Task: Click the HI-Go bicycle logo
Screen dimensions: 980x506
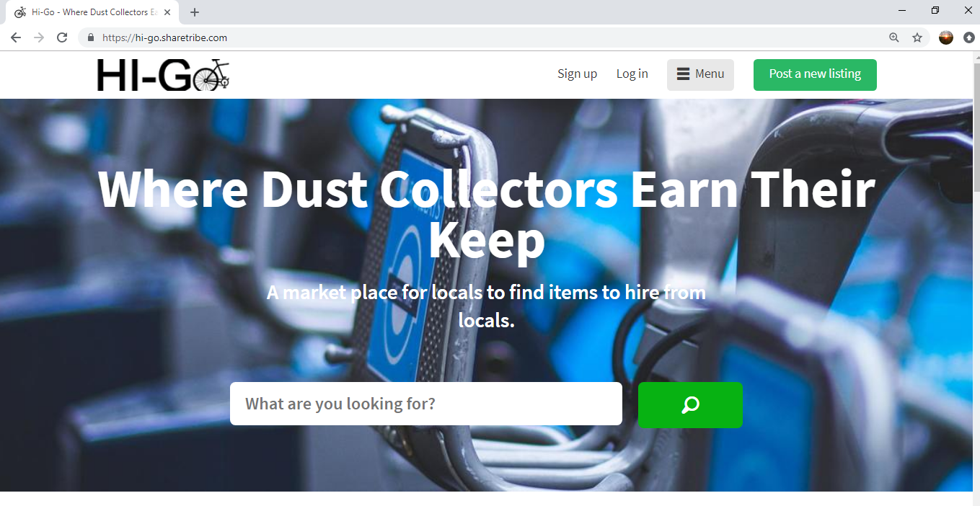Action: (164, 75)
